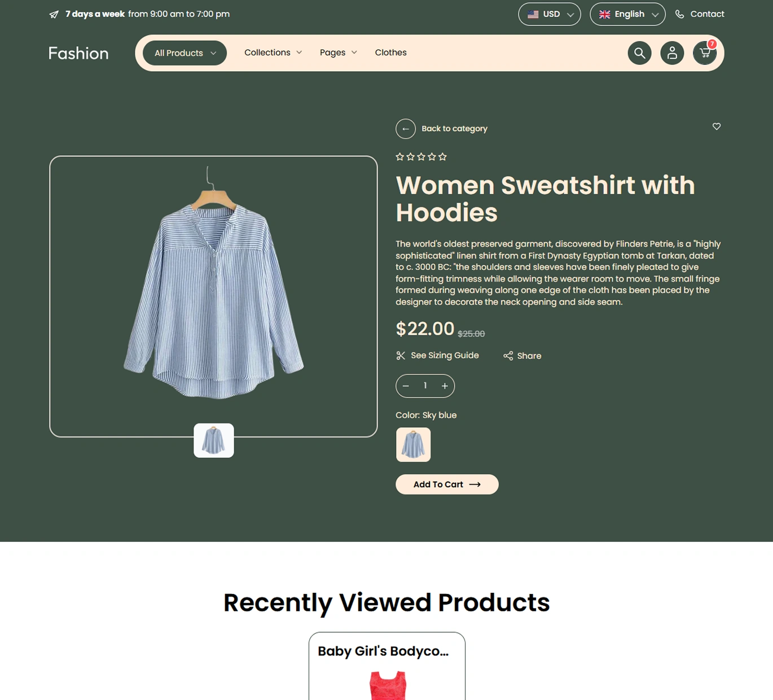Click the phone Contact icon

pyautogui.click(x=680, y=14)
